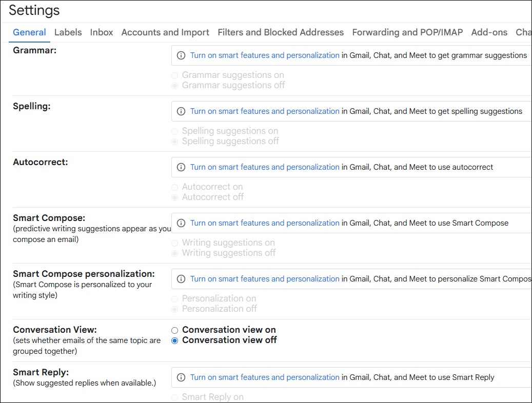Click the info icon in the Autocorrect notice

click(x=181, y=167)
